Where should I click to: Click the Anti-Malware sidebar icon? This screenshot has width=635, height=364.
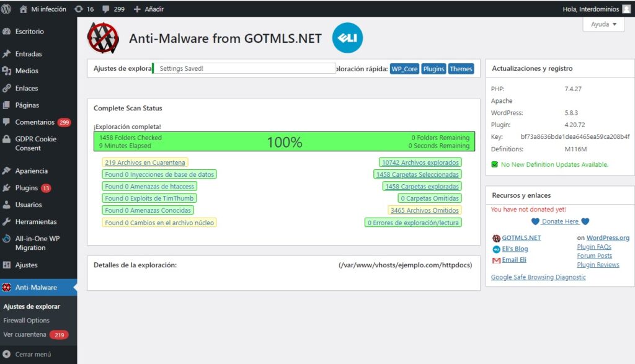click(6, 288)
